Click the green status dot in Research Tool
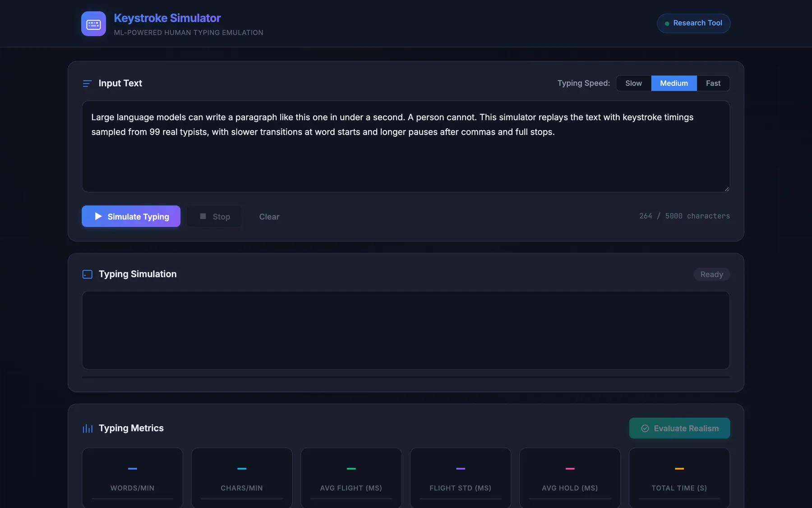812x508 pixels. [667, 23]
